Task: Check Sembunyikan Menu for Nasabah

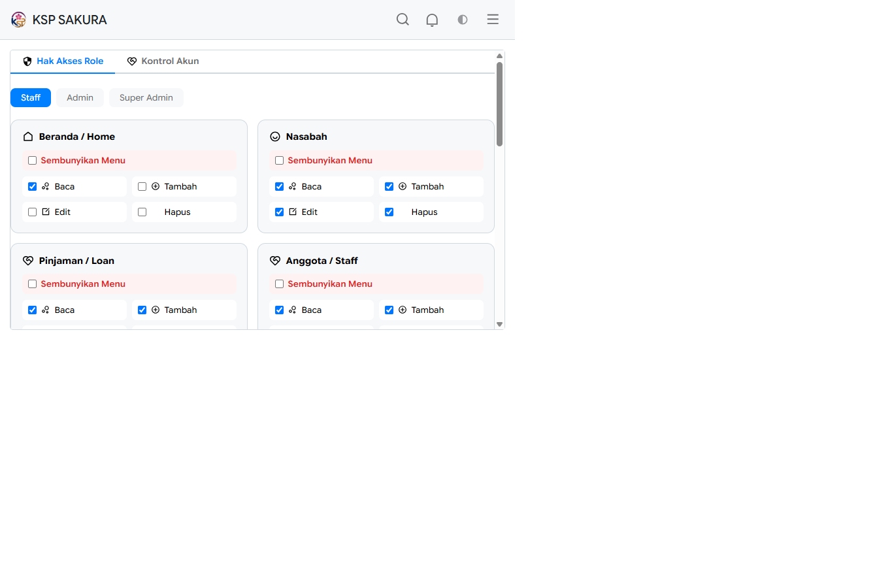Action: coord(279,160)
